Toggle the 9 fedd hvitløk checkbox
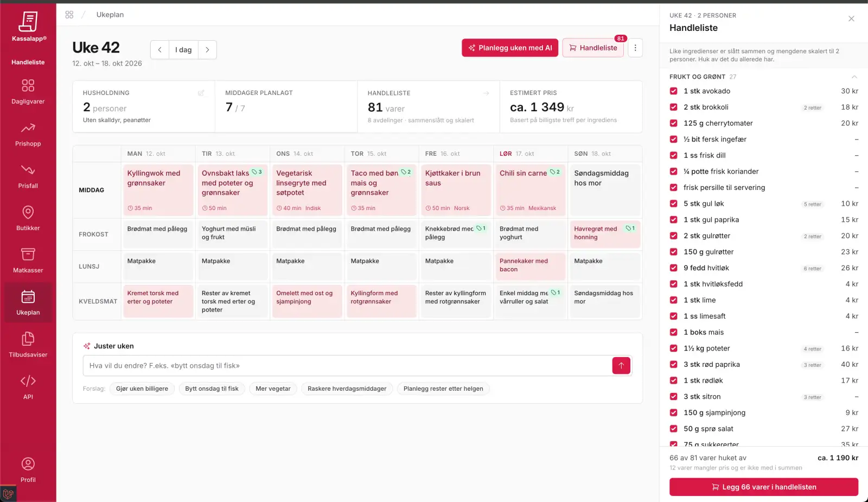The height and width of the screenshot is (502, 868). (674, 268)
